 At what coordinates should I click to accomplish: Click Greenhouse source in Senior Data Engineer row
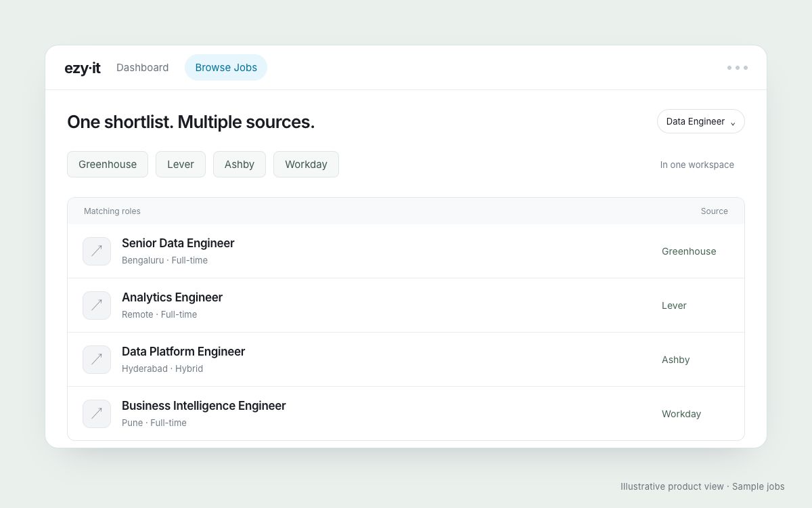(x=689, y=251)
